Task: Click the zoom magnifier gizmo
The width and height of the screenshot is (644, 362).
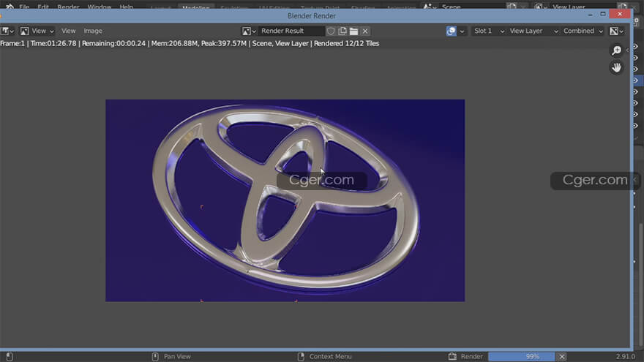Action: click(616, 50)
